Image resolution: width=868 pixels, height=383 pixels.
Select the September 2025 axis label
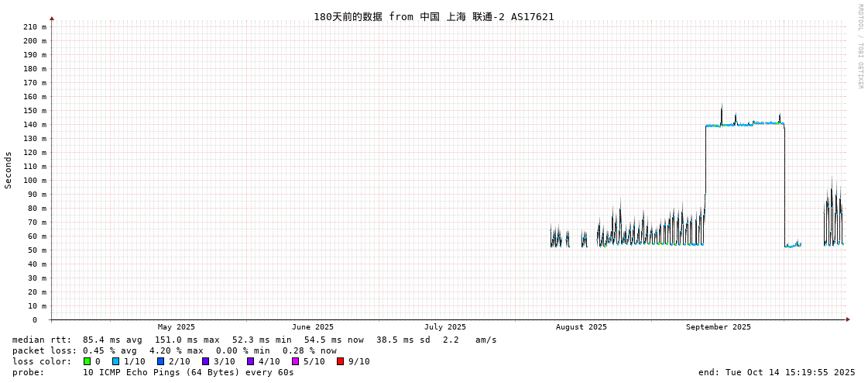(x=718, y=327)
